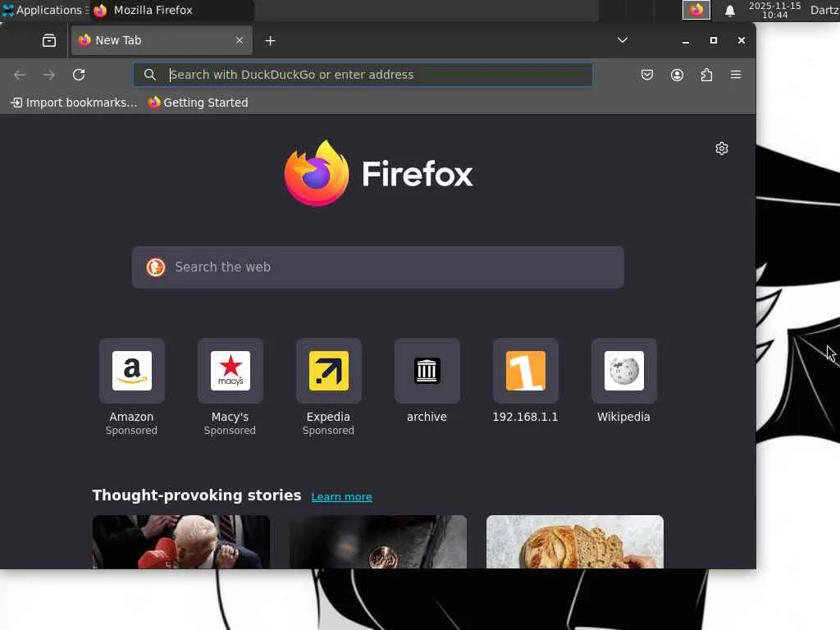Close the New Tab tab
Image resolution: width=840 pixels, height=630 pixels.
(x=240, y=40)
